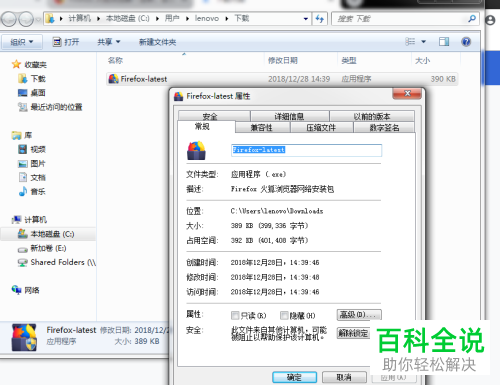This screenshot has height=385, width=500.
Task: Click folder icon in address bar
Action: point(50,18)
